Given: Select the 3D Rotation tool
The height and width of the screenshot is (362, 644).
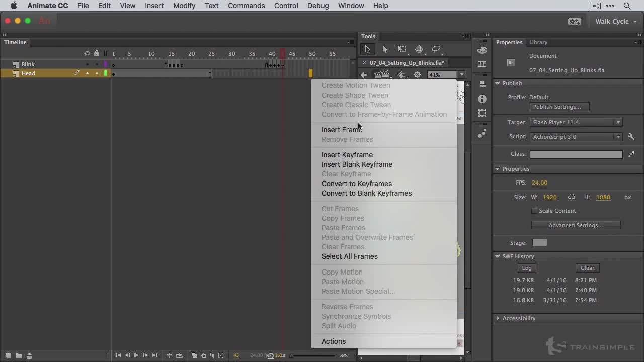Looking at the screenshot, I should click(x=419, y=49).
